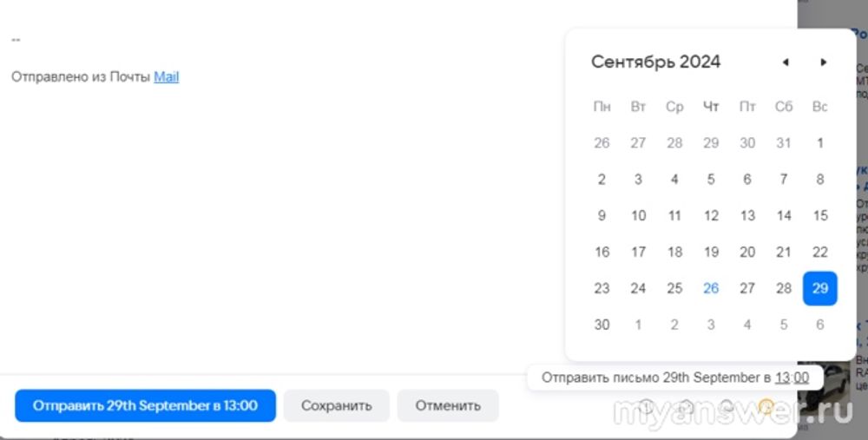
Task: Click the exclamation mark importance icon
Action: point(647,405)
